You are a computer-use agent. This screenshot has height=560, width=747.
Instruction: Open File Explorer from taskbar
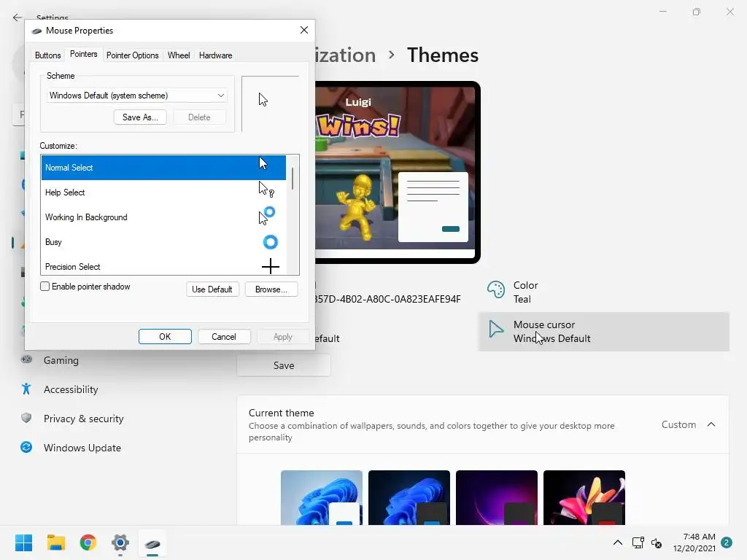point(56,542)
